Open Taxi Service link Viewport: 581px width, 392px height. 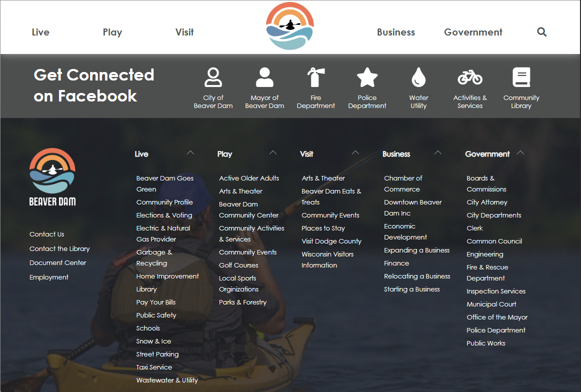point(154,367)
